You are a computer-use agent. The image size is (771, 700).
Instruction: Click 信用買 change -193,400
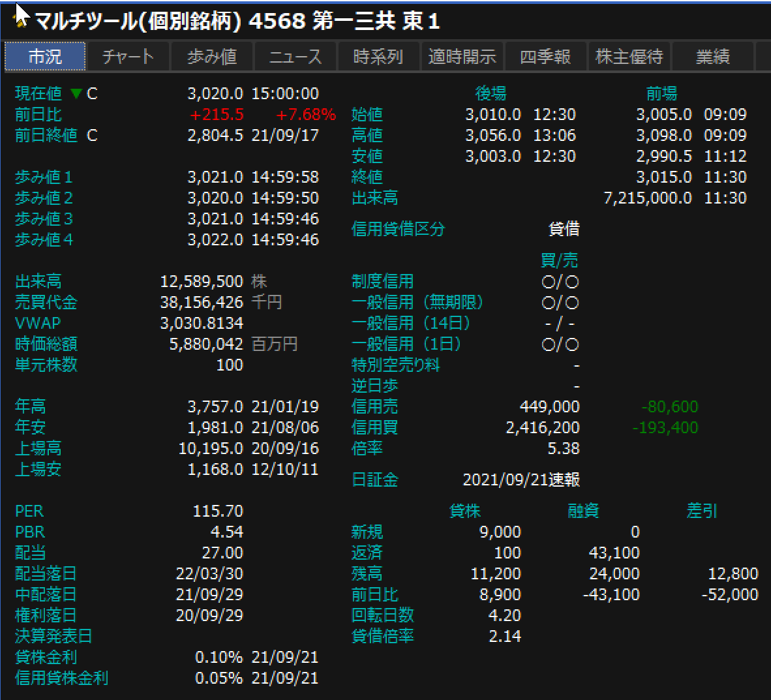[x=665, y=427]
